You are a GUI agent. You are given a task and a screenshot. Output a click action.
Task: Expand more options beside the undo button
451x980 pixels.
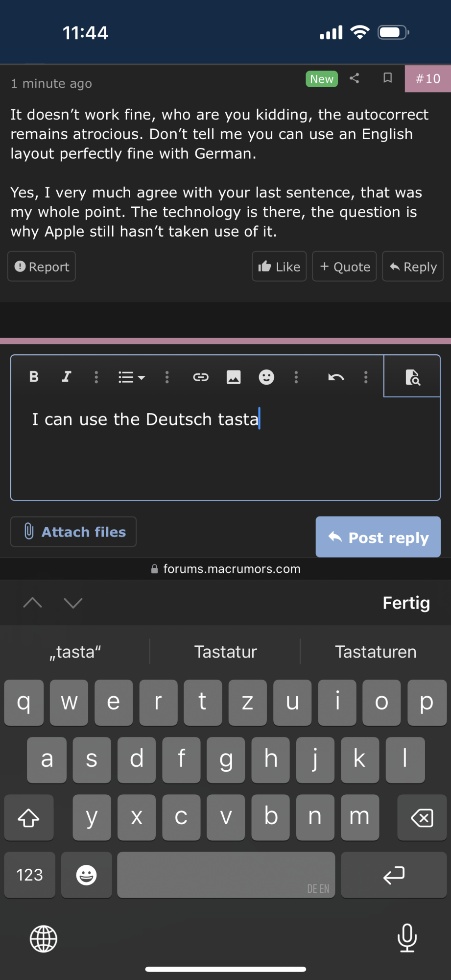(366, 377)
